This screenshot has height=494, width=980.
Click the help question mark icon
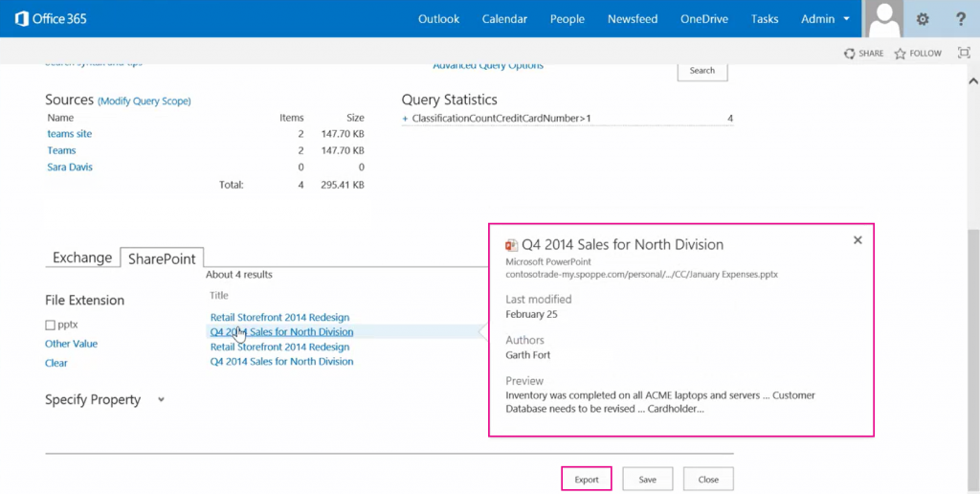click(x=961, y=19)
